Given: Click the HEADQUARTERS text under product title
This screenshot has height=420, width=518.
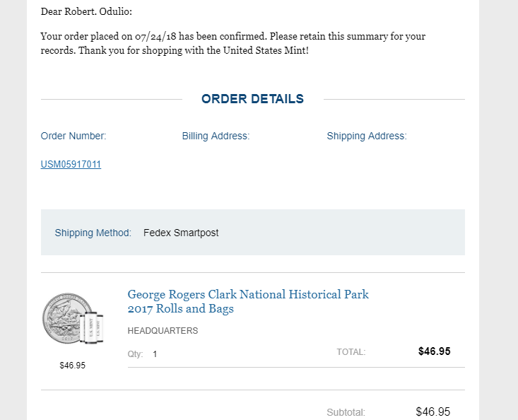Looking at the screenshot, I should 163,331.
